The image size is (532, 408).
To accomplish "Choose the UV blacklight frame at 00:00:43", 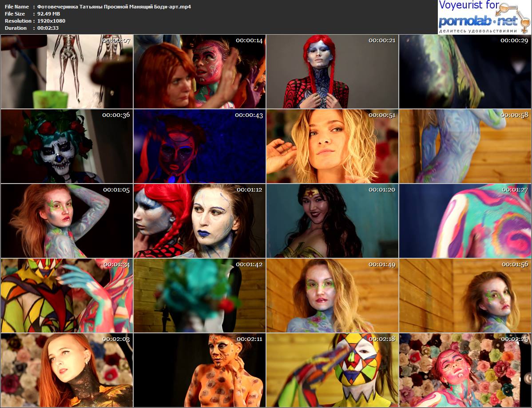I will (199, 146).
